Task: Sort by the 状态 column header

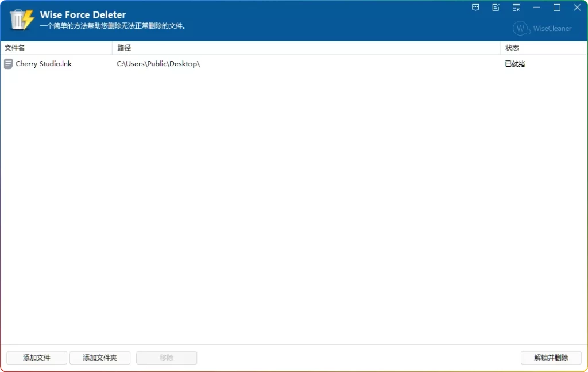Action: click(512, 48)
